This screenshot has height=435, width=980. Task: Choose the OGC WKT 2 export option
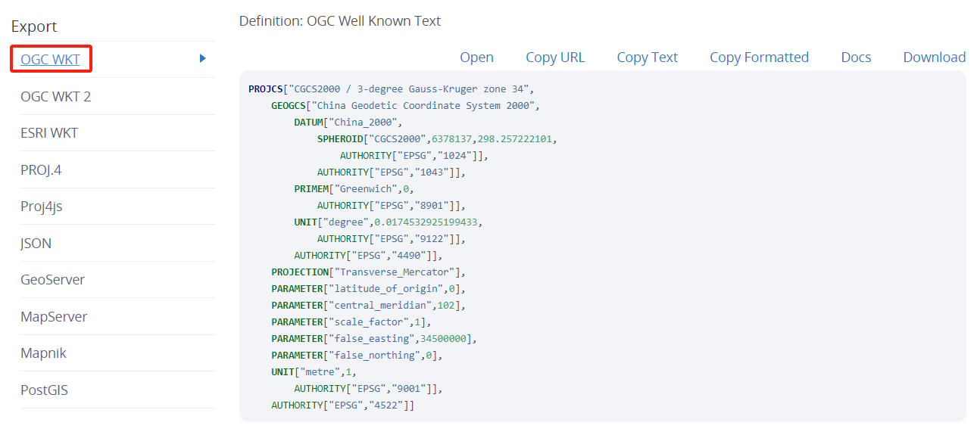(55, 96)
